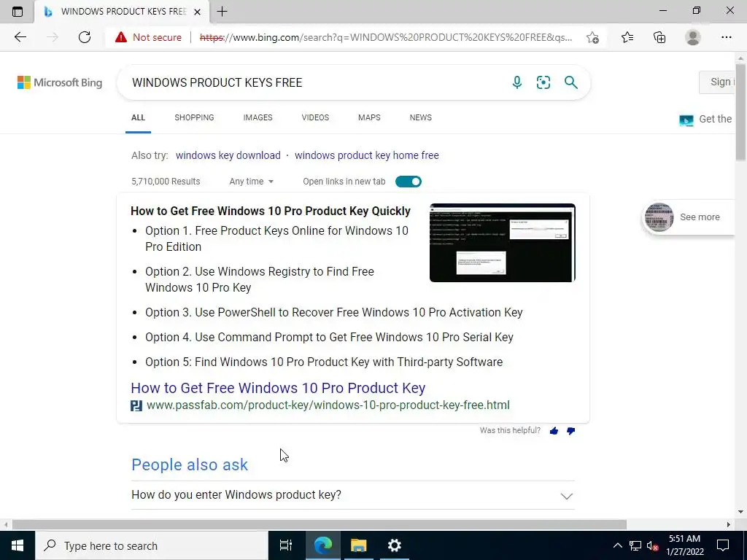Click the browser address bar URL
747x560 pixels.
pos(386,37)
